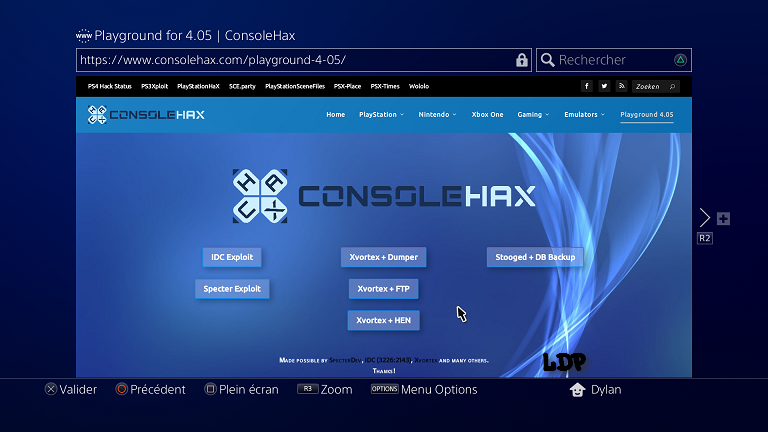Click the www globe icon by title

[x=83, y=36]
